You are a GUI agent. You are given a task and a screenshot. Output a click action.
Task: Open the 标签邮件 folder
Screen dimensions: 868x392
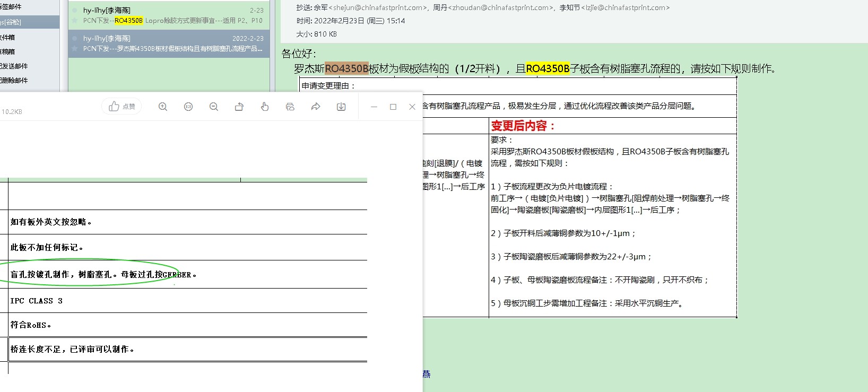click(11, 6)
